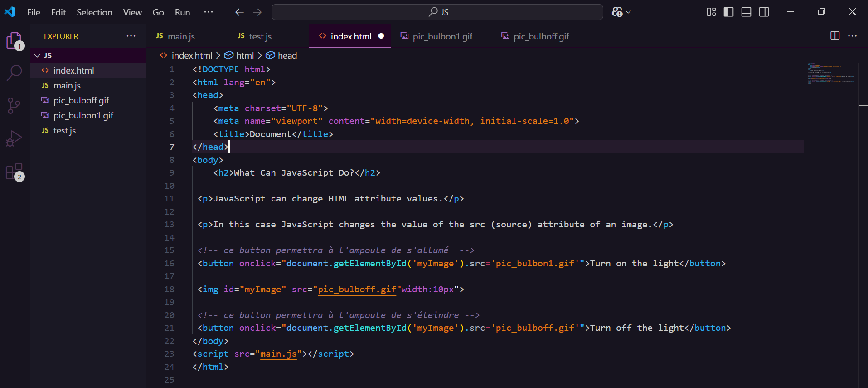Split the editor to the right
Screen dimensions: 868x388
point(834,36)
